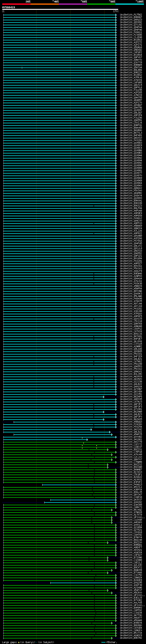Image resolution: width=146 pixels, height=644 pixels.
Task: Open hit UniRef100_B9DHQ7
Action: point(131,17)
